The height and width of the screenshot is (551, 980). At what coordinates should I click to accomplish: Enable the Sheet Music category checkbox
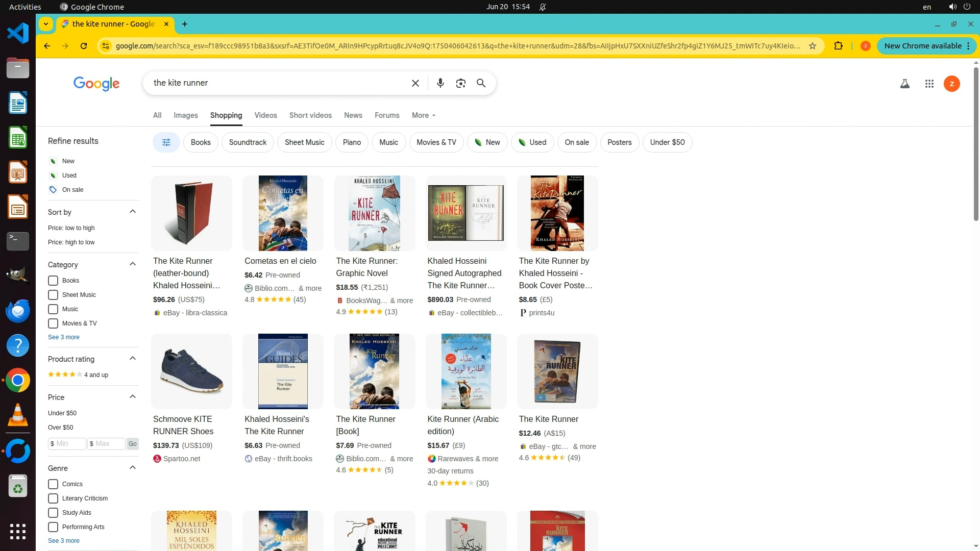pyautogui.click(x=53, y=295)
